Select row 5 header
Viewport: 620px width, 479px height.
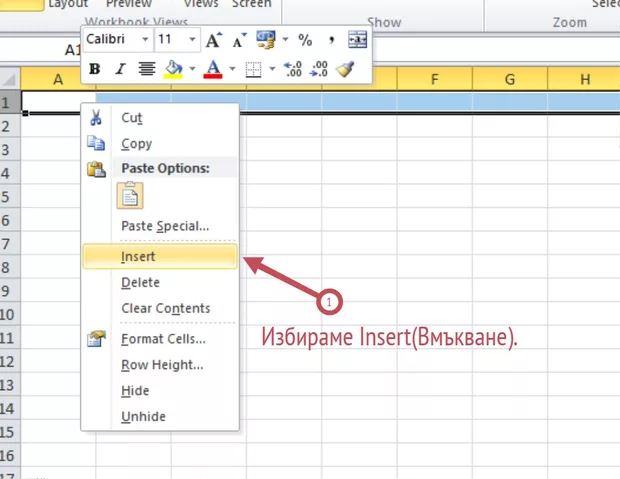pyautogui.click(x=10, y=197)
